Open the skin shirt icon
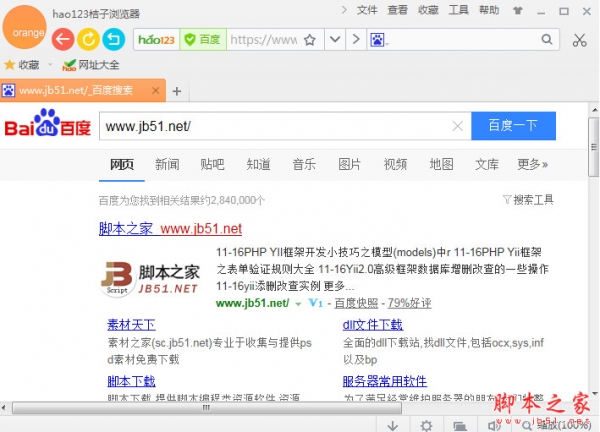The image size is (600, 432). click(x=518, y=11)
